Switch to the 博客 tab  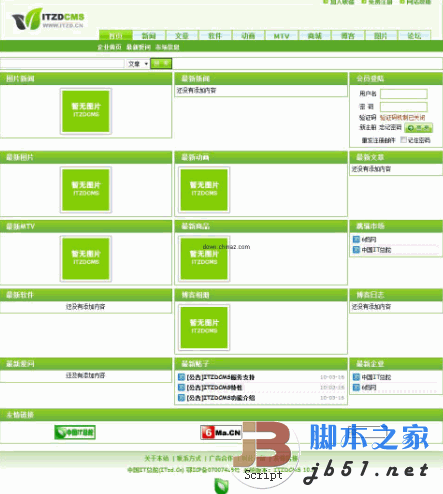click(348, 35)
